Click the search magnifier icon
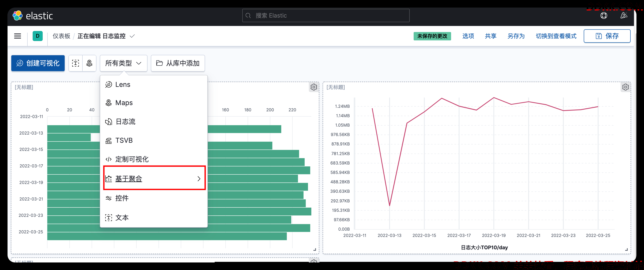Viewport: 644px width, 270px height. (x=248, y=15)
